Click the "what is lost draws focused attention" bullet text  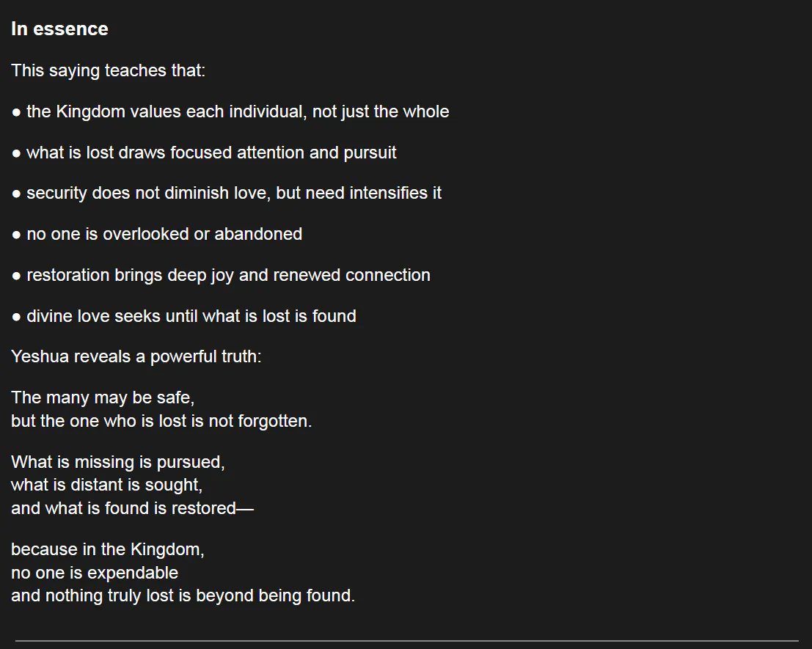[211, 153]
